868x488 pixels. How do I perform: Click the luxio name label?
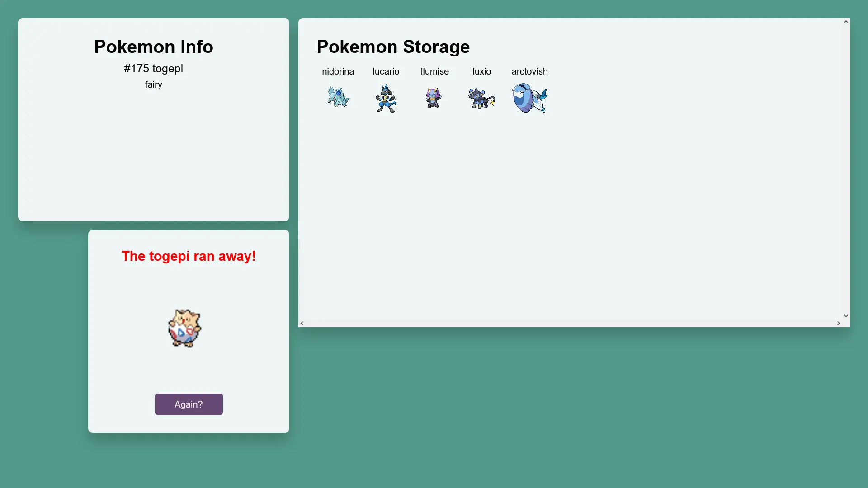[482, 71]
